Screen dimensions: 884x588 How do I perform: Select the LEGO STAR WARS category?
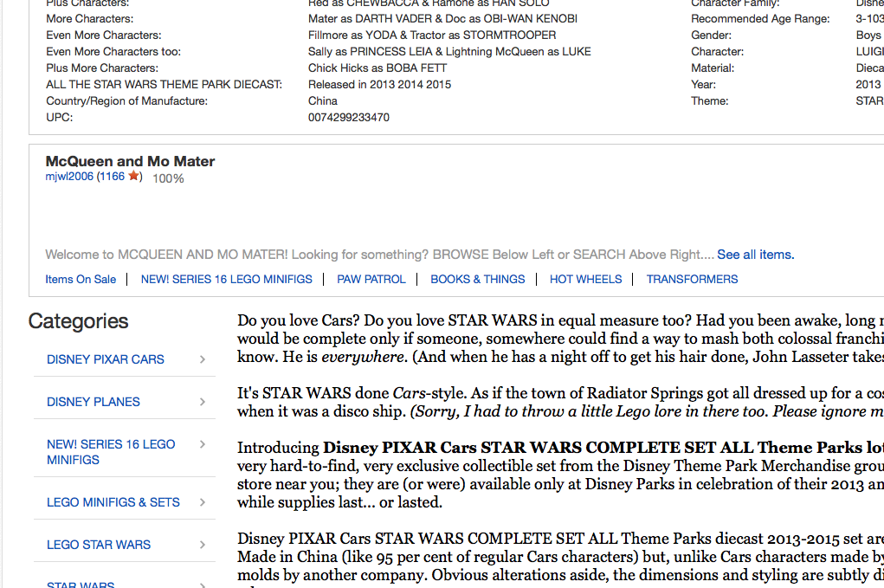coord(99,545)
